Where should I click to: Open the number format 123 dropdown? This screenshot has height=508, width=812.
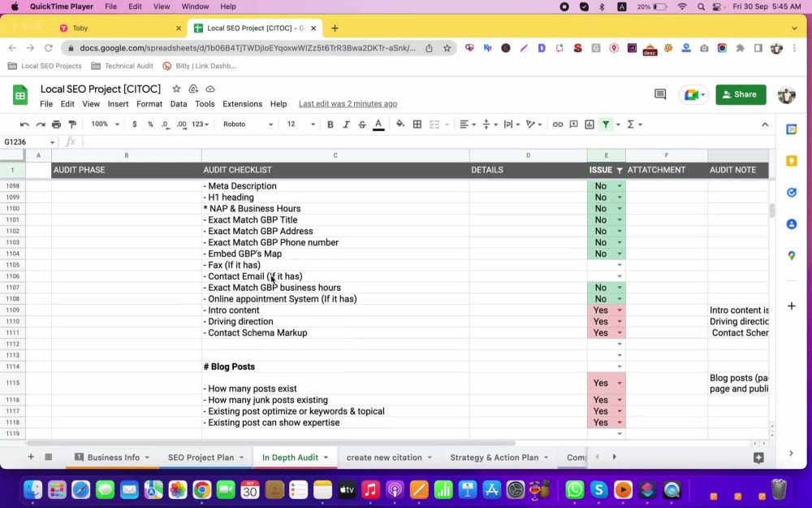200,124
